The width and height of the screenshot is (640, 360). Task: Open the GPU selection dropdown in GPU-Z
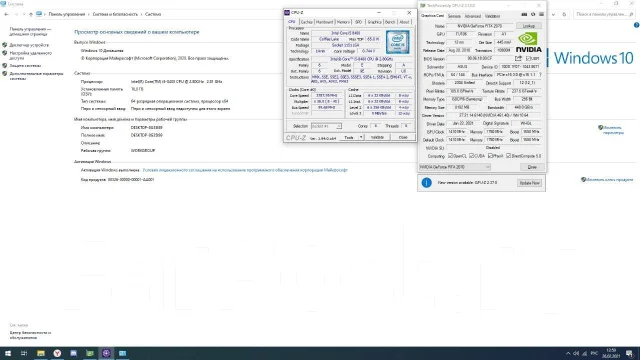click(455, 167)
